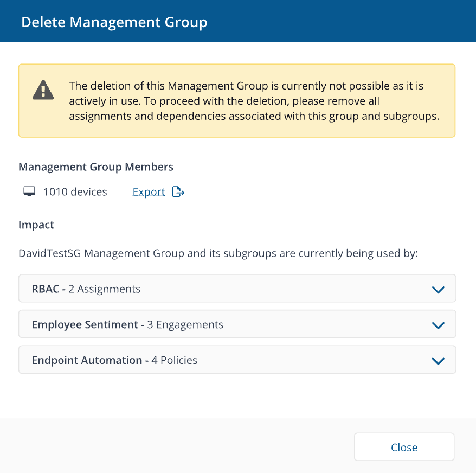This screenshot has height=473, width=476.
Task: Select the Endpoint Automation row label
Action: 87,360
